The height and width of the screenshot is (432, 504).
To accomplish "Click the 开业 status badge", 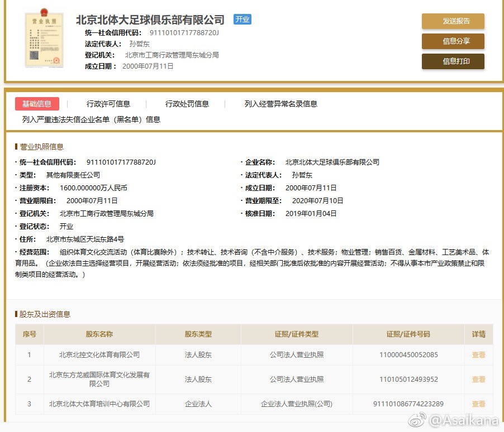I will pyautogui.click(x=242, y=19).
